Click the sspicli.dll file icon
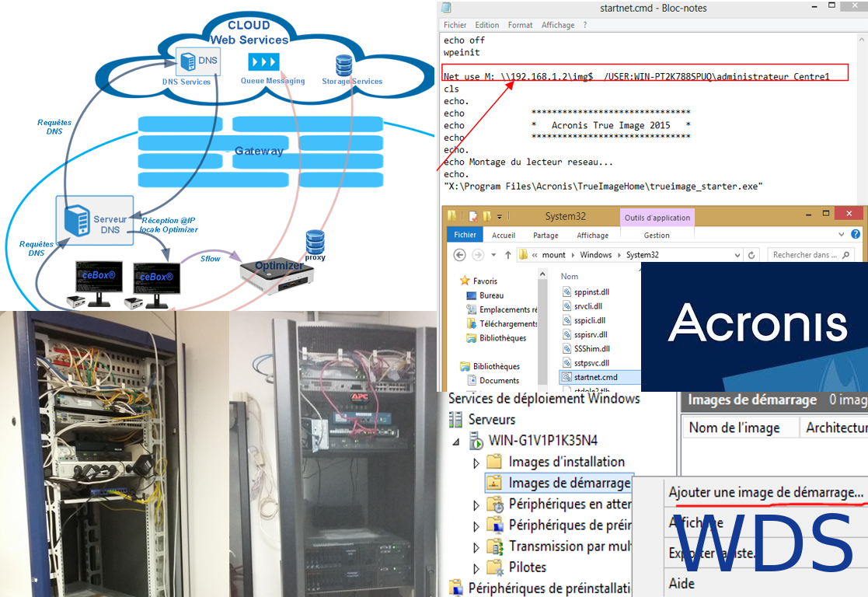Viewport: 868px width, 597px height. click(x=566, y=320)
